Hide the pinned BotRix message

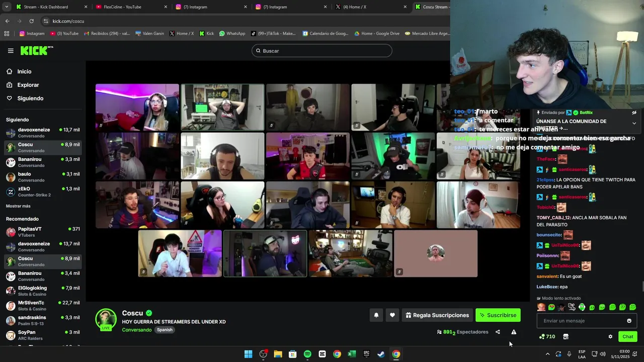tap(634, 113)
